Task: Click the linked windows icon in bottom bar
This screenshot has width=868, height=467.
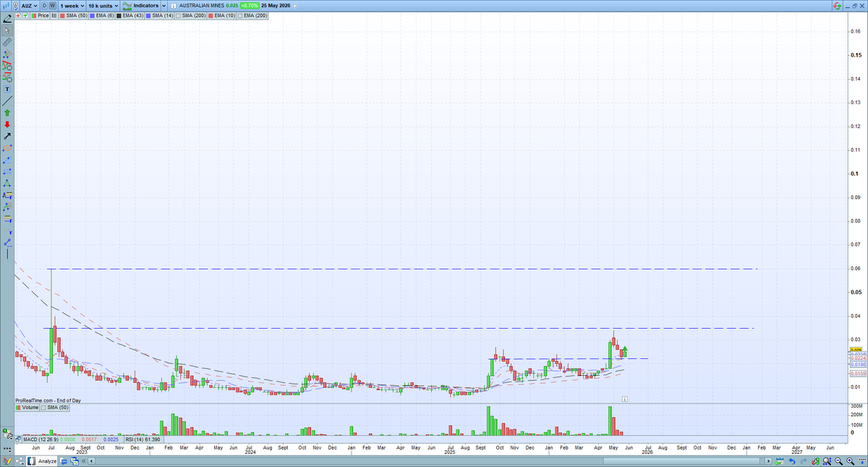Action: click(x=75, y=461)
